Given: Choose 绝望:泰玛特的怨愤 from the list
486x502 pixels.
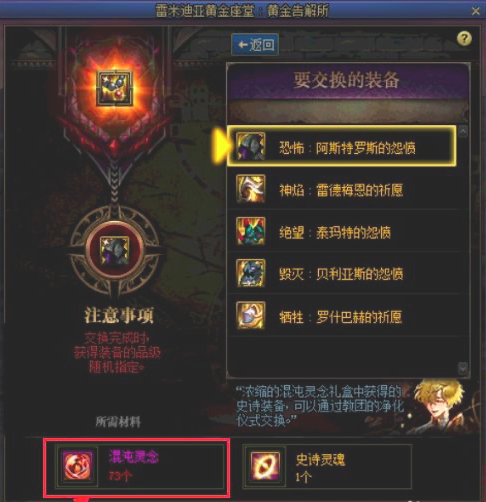Looking at the screenshot, I should 343,231.
